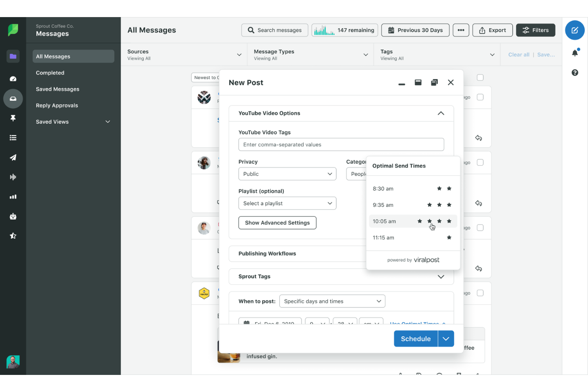Open the Reports bar chart icon
This screenshot has width=588, height=392.
(x=13, y=197)
